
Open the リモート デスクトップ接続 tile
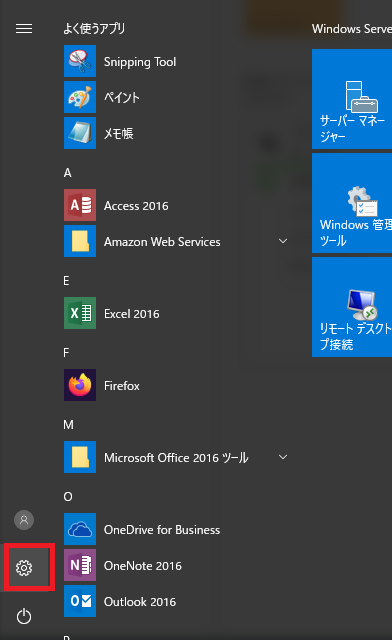[x=352, y=307]
